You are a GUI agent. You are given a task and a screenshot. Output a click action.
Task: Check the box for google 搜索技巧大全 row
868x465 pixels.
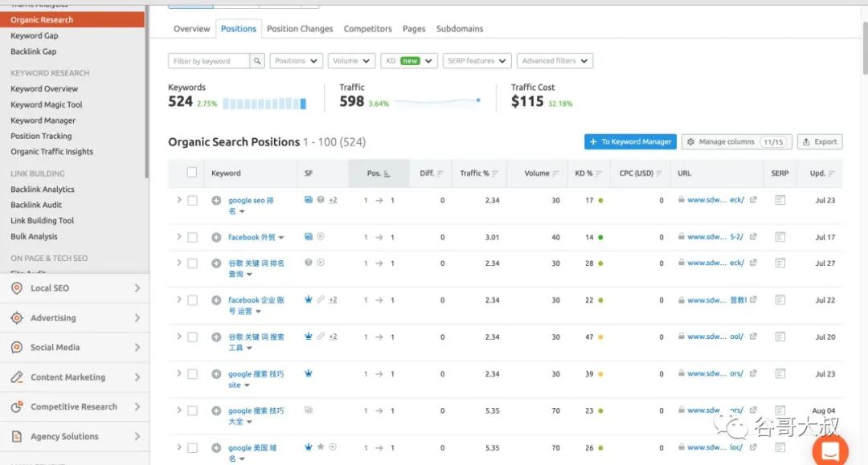(x=192, y=411)
